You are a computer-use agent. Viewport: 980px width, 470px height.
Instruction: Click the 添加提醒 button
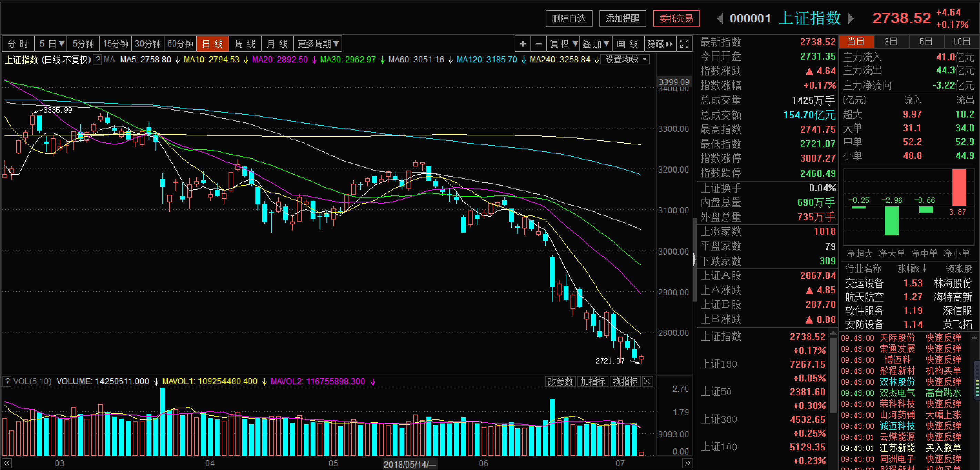pyautogui.click(x=623, y=19)
